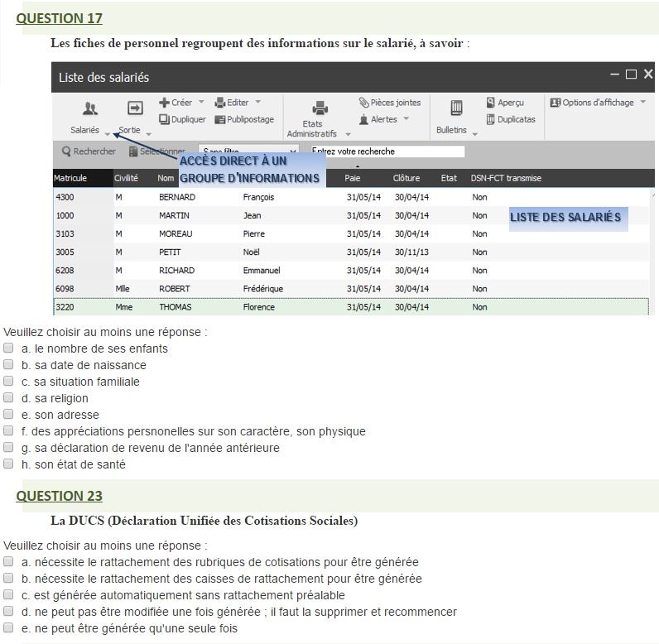The height and width of the screenshot is (644, 659).
Task: Sort by the Etat column header
Action: (x=449, y=178)
